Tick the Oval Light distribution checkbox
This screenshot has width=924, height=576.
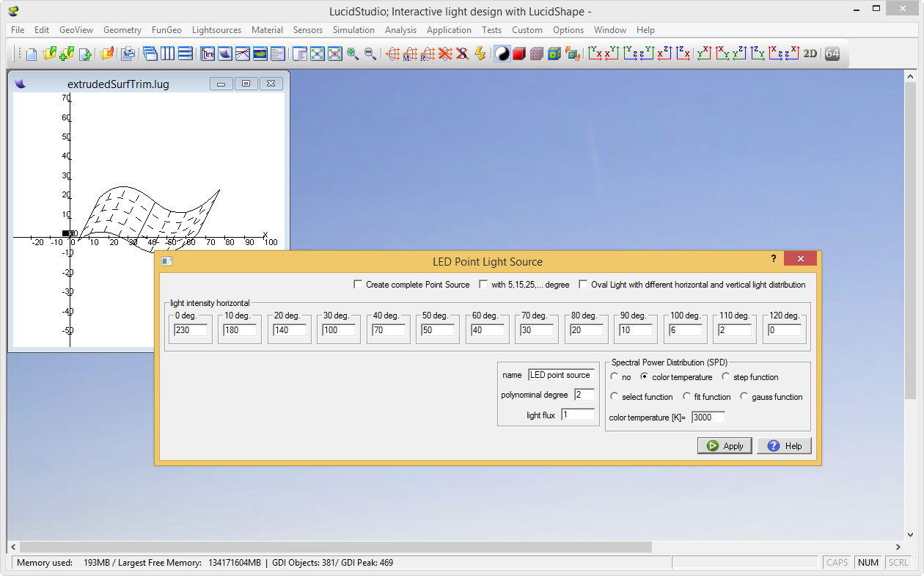(583, 284)
